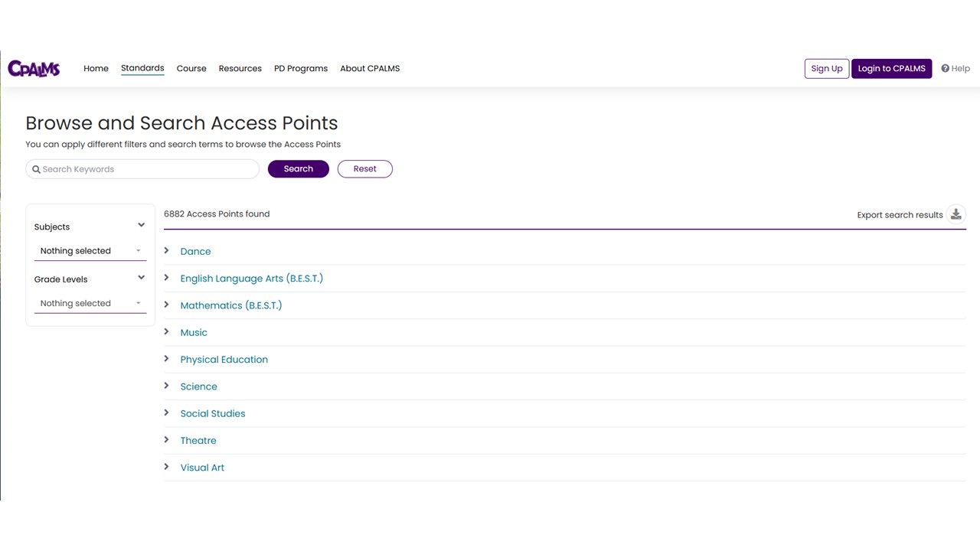Open the Theatre subject link

198,440
